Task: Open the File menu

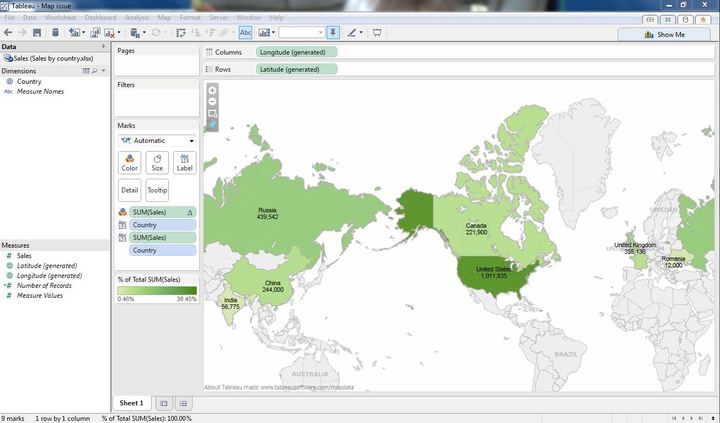Action: click(x=9, y=17)
